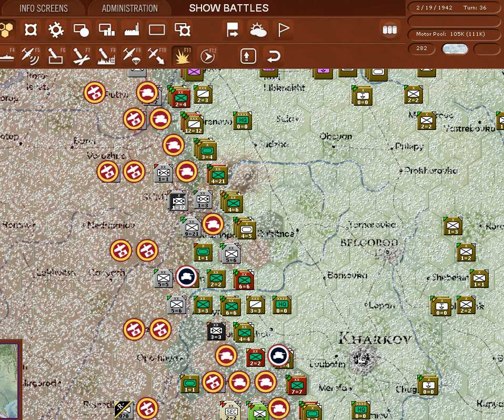Select the 1=2 infantry counter east of Belgorod
504x420 pixels.
click(x=466, y=252)
